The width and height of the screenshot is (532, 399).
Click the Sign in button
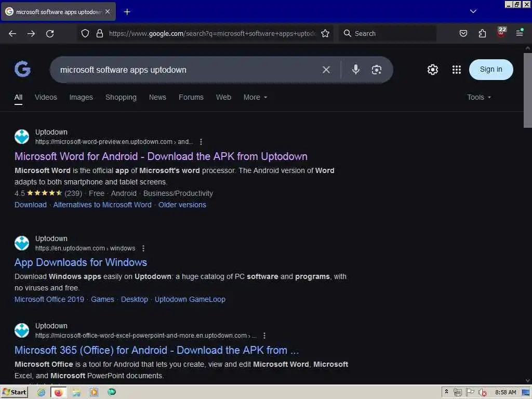(x=491, y=70)
